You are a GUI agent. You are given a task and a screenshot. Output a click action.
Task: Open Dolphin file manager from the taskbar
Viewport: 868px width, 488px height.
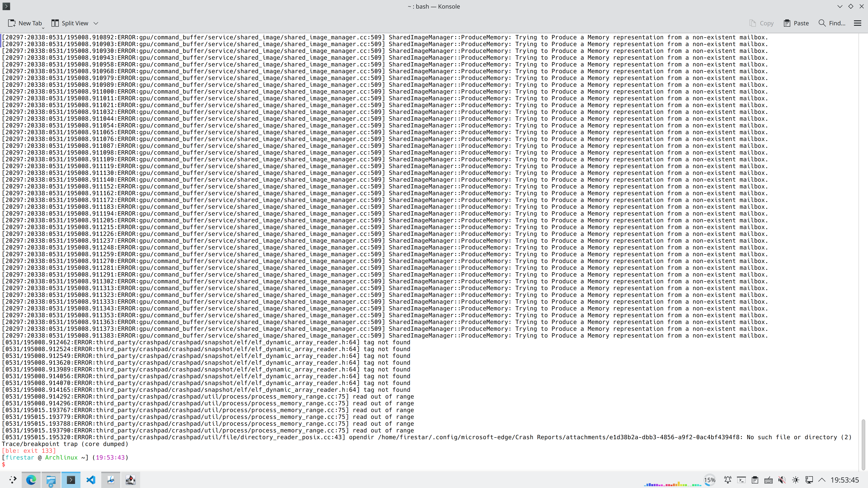[x=51, y=480]
